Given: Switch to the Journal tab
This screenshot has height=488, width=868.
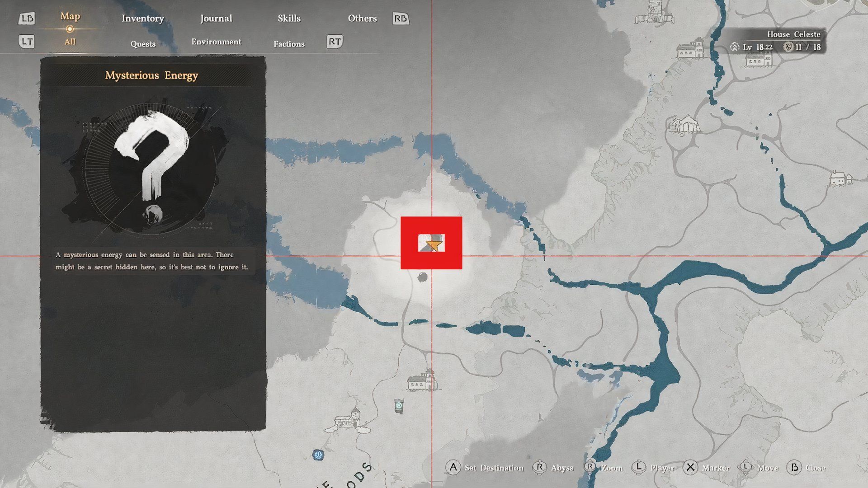Looking at the screenshot, I should (216, 19).
